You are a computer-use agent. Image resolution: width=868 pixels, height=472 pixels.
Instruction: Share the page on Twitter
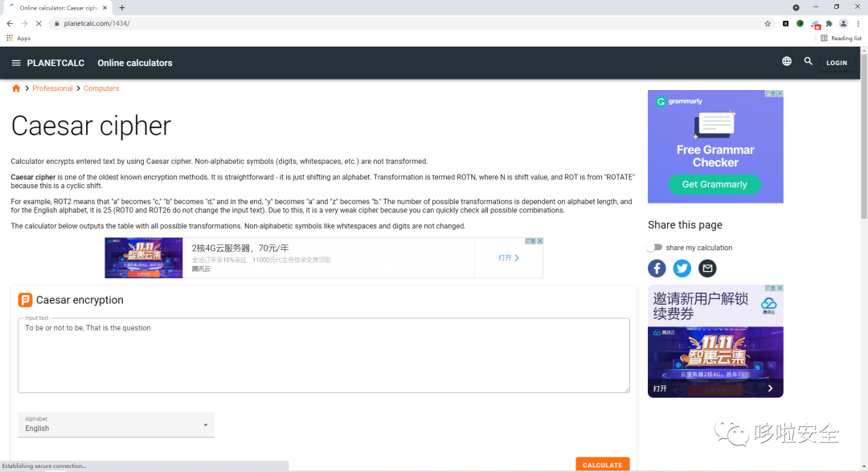coord(682,268)
